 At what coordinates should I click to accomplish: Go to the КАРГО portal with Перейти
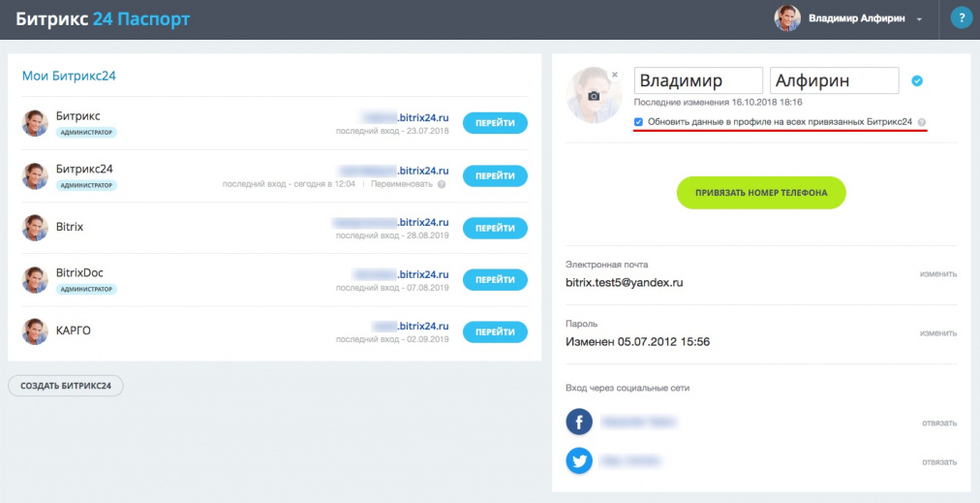click(x=495, y=332)
